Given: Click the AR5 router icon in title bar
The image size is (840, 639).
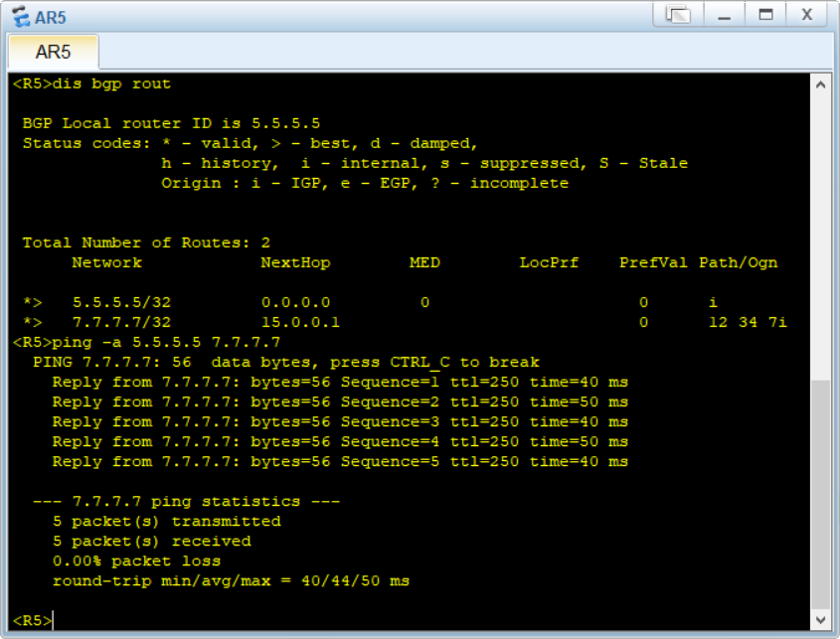Looking at the screenshot, I should (20, 16).
